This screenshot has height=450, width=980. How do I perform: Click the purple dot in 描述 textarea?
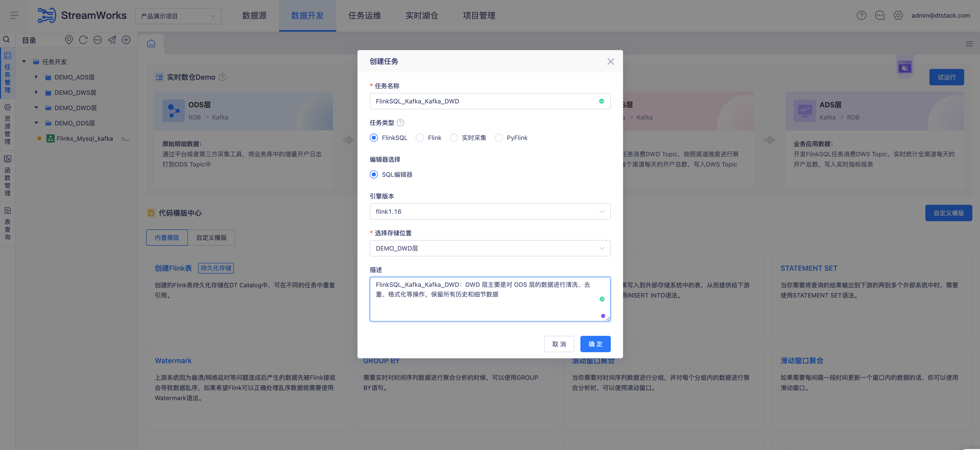point(603,316)
